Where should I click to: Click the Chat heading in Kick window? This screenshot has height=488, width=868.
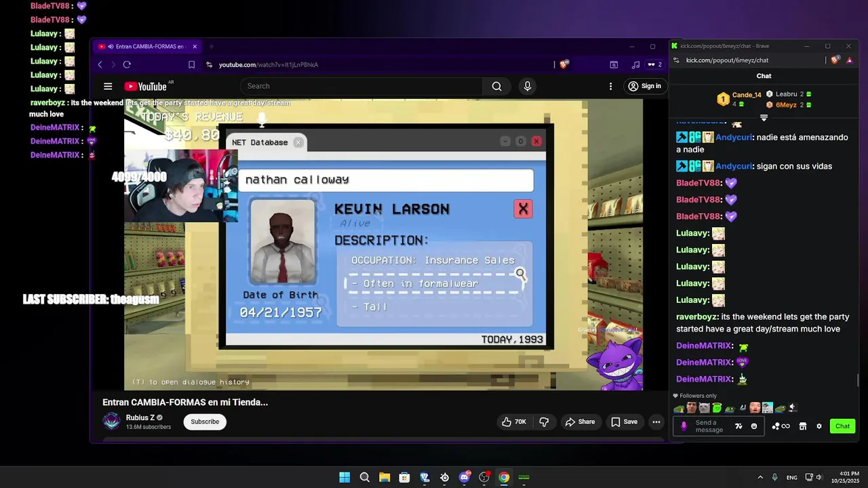pos(764,76)
